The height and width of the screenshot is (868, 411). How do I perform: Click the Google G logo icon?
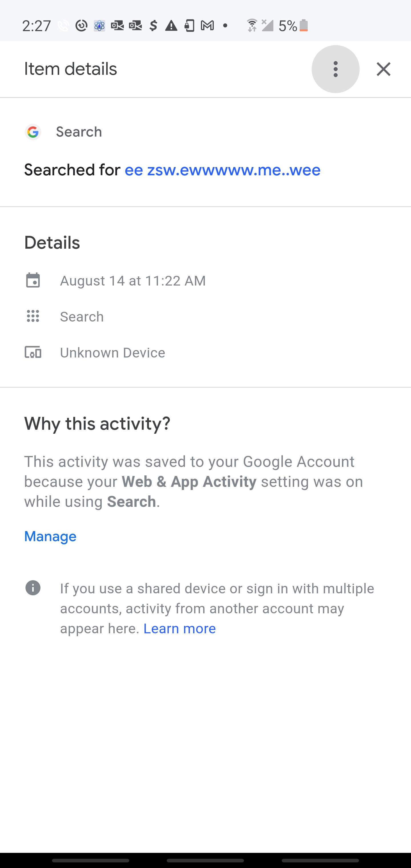pos(33,132)
